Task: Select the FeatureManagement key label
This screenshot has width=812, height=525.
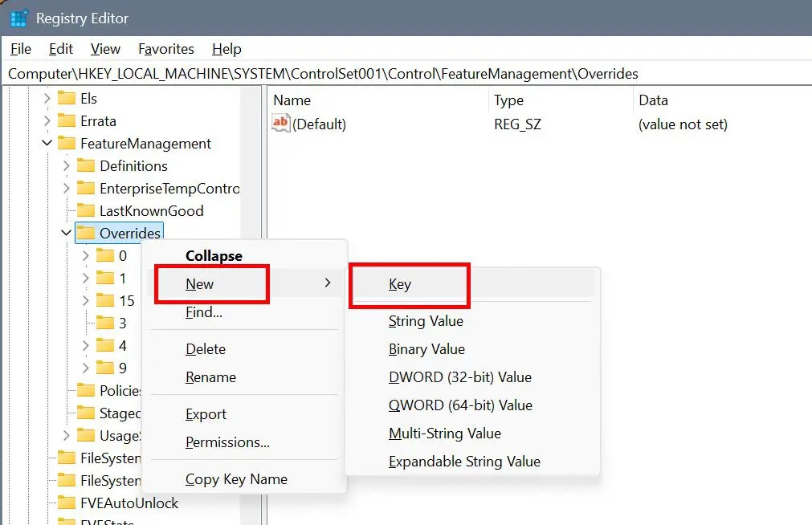Action: [145, 144]
